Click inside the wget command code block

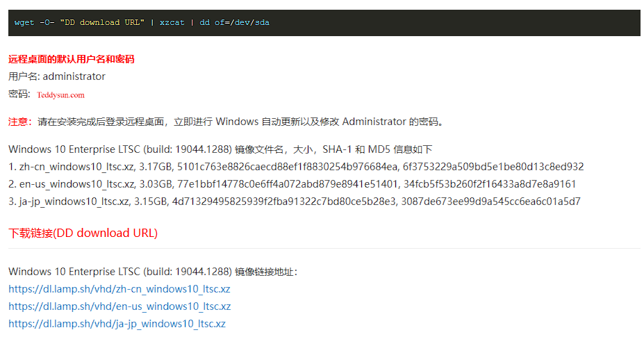click(417, 23)
